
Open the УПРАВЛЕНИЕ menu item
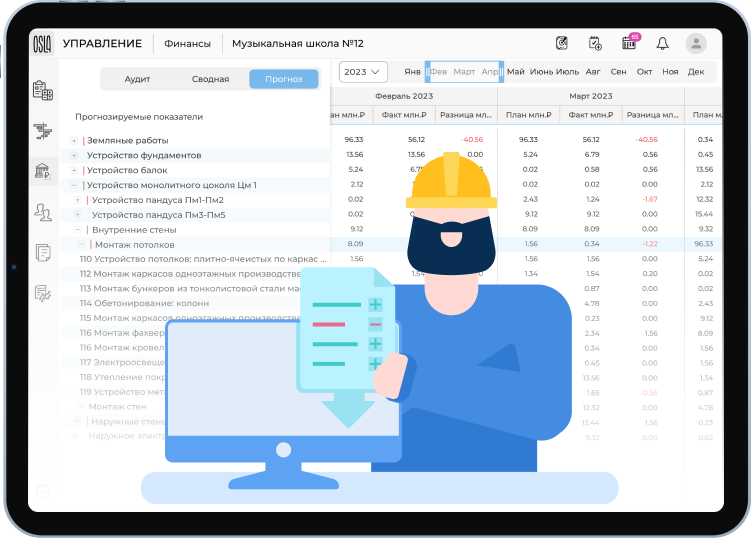(x=101, y=44)
